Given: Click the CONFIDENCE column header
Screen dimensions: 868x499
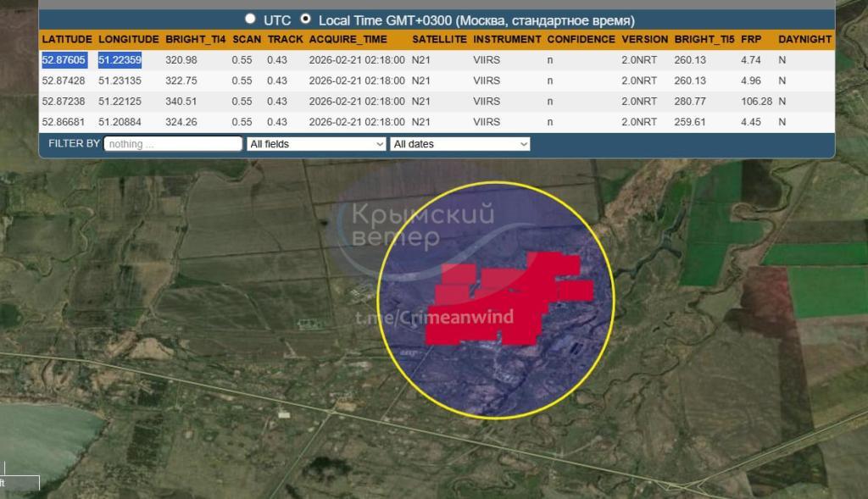Looking at the screenshot, I should click(x=581, y=40).
